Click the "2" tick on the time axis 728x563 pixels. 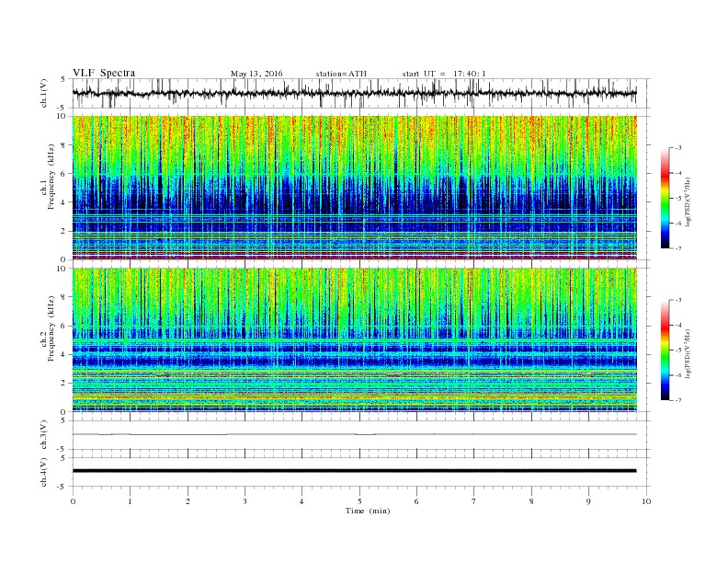[188, 501]
